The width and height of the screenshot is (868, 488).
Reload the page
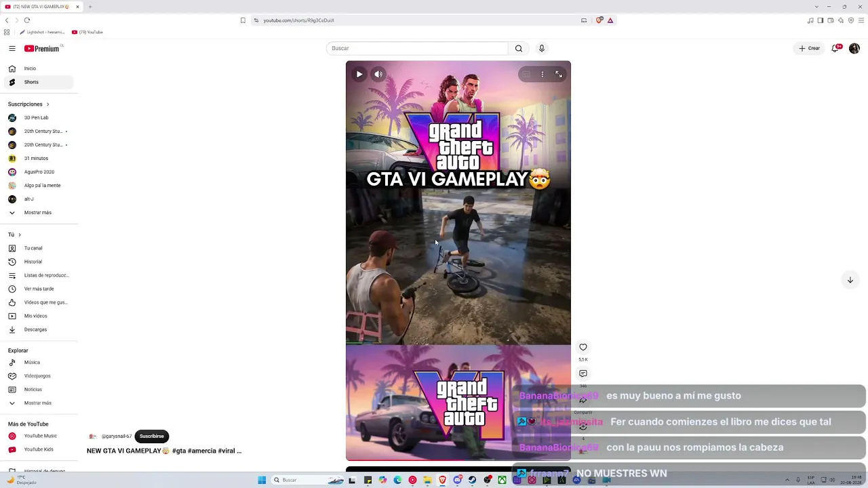[27, 20]
